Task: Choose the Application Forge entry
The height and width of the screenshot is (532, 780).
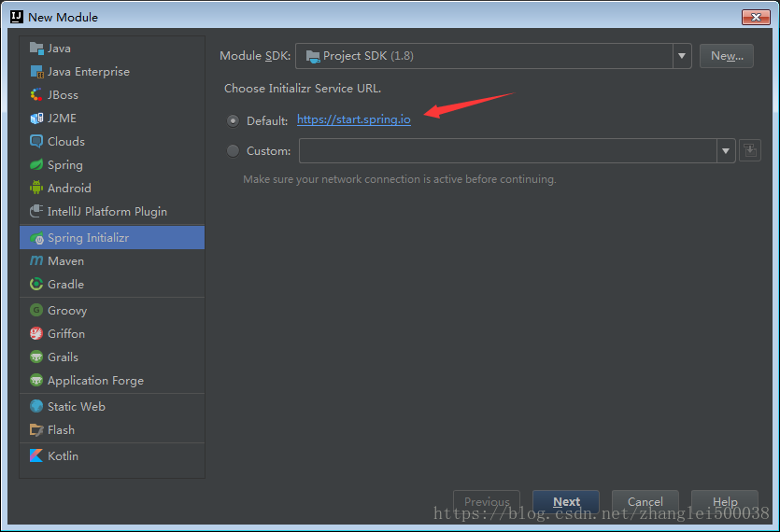Action: 112,381
